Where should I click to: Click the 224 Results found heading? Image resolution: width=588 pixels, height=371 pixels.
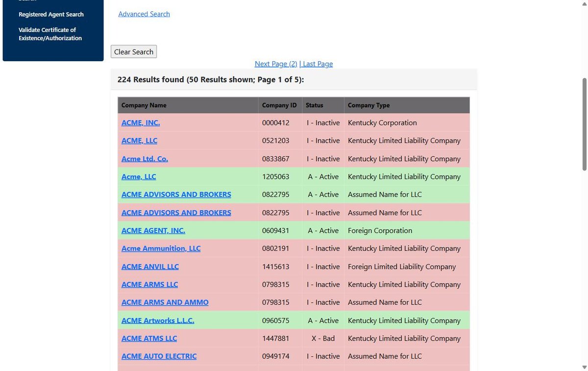click(211, 79)
